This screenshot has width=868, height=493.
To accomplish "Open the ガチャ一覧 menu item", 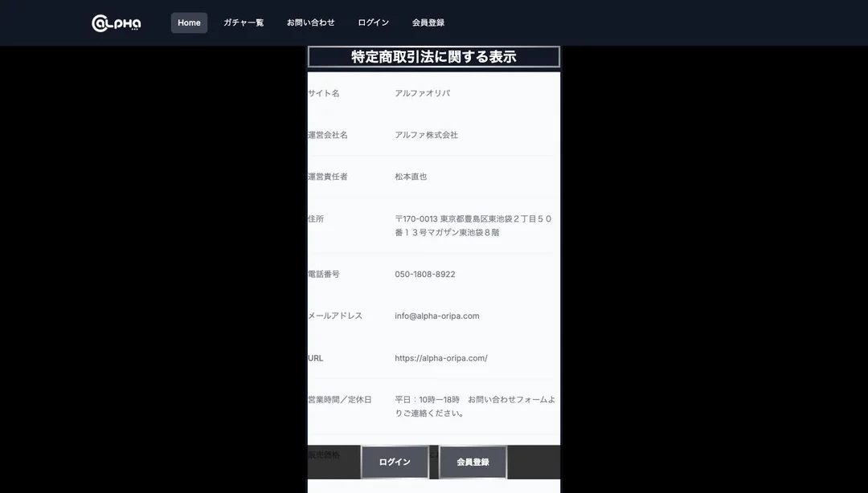I will pos(244,22).
